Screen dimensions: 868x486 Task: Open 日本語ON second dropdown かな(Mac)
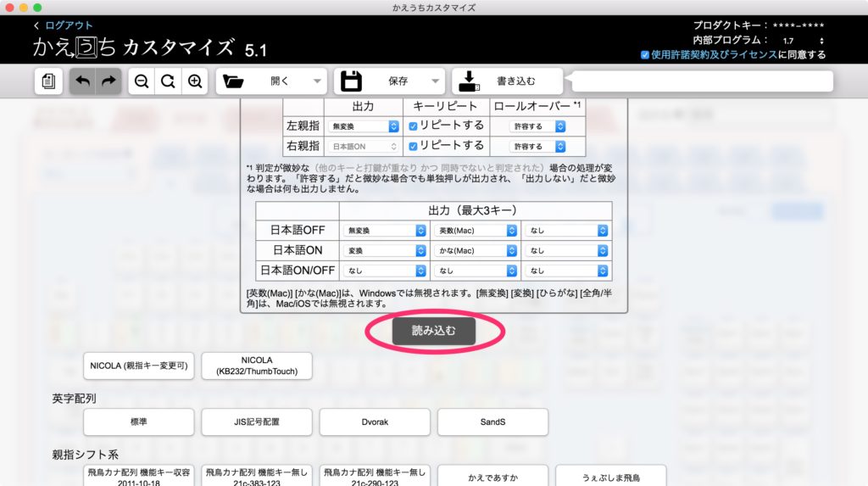476,250
